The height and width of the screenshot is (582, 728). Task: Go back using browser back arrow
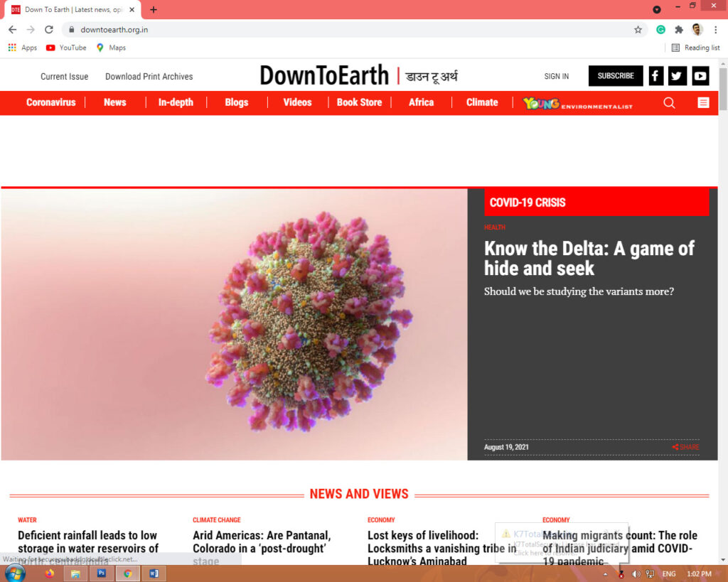click(13, 30)
